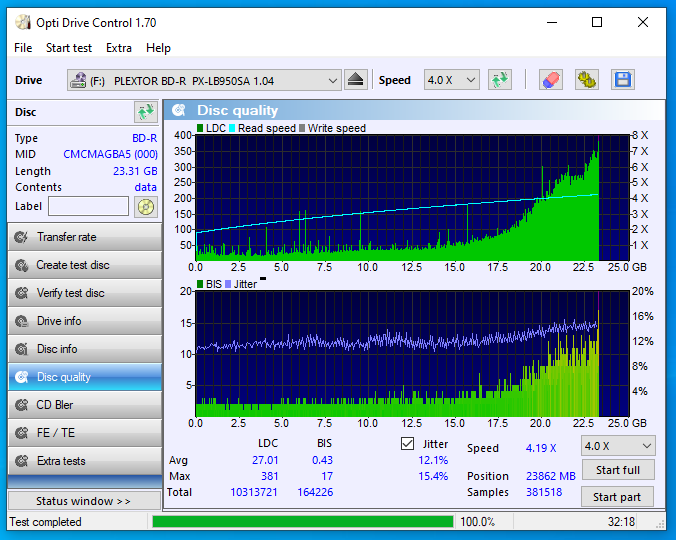Open the File menu
The width and height of the screenshot is (676, 540).
tap(23, 48)
